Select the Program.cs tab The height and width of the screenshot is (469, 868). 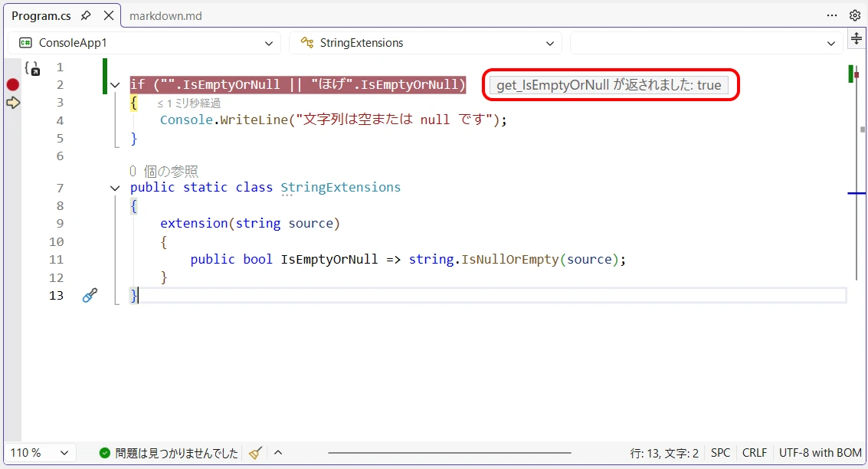point(43,15)
